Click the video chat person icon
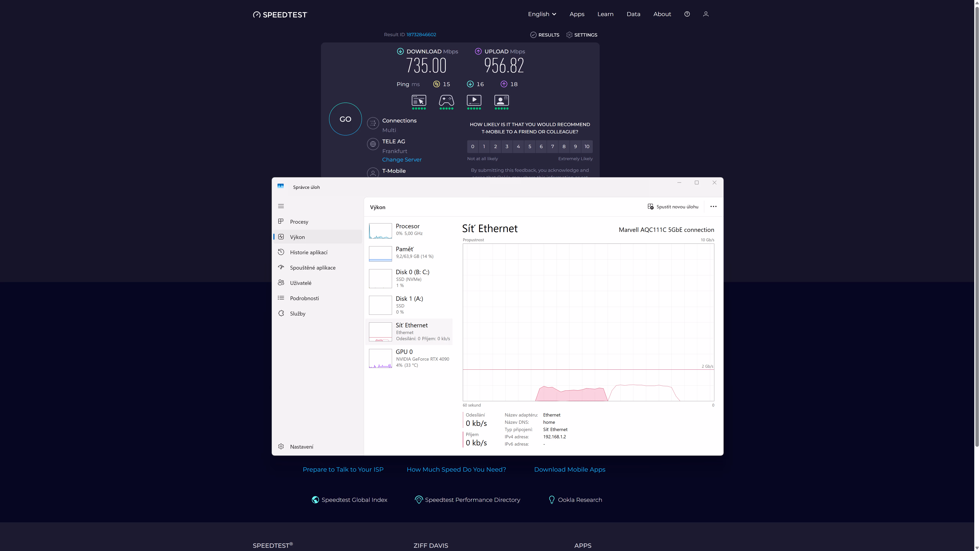The image size is (980, 551). click(501, 100)
